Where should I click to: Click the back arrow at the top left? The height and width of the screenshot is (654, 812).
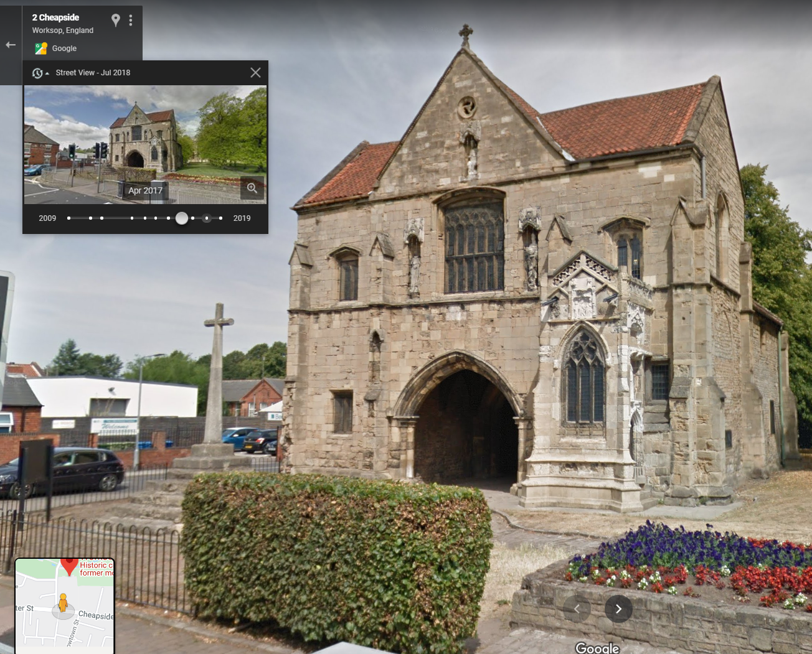(x=10, y=44)
